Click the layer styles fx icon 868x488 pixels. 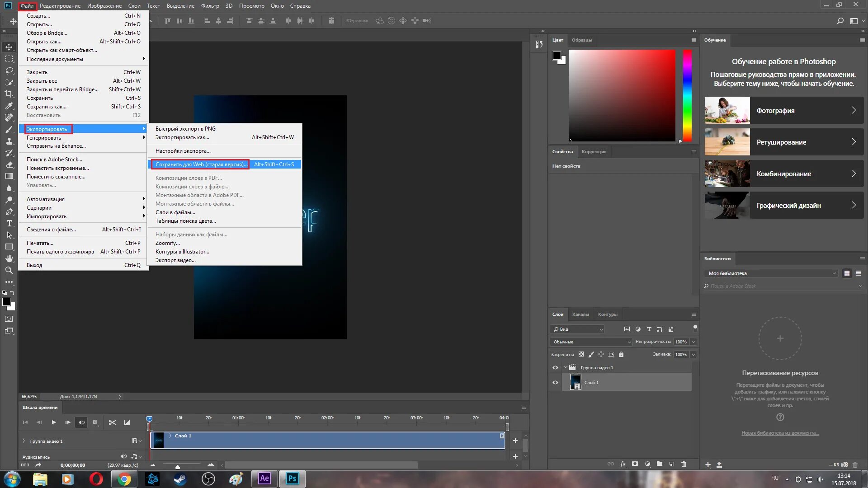(623, 464)
